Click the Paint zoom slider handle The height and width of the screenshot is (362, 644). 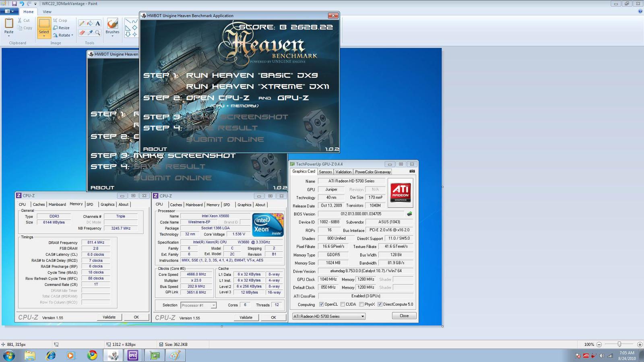pyautogui.click(x=619, y=344)
